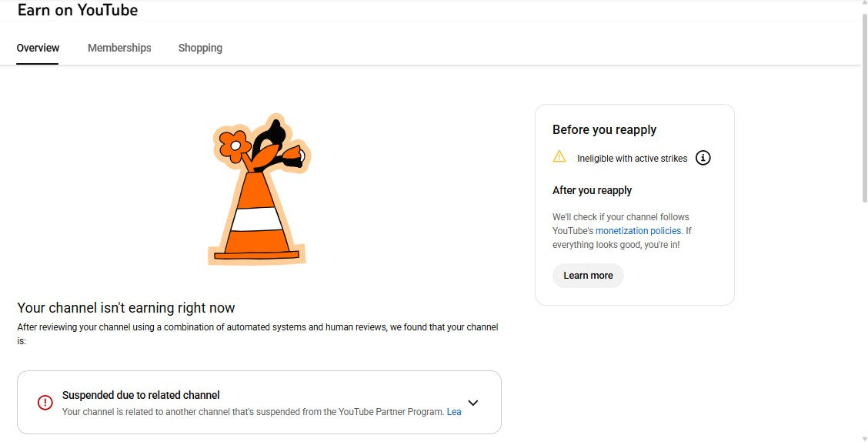This screenshot has width=868, height=442.
Task: Follow the truncated link in the suspension message
Action: tap(454, 412)
